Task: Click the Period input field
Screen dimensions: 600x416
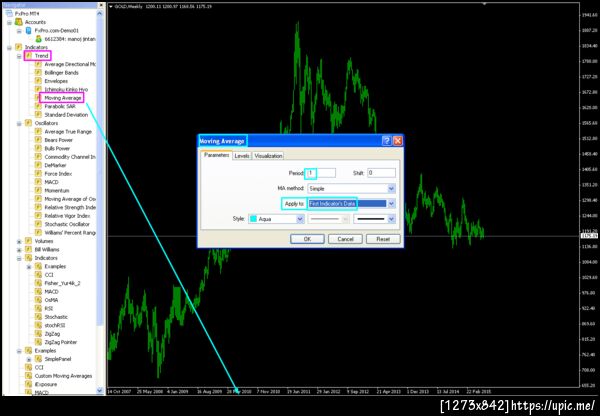Action: click(x=321, y=173)
